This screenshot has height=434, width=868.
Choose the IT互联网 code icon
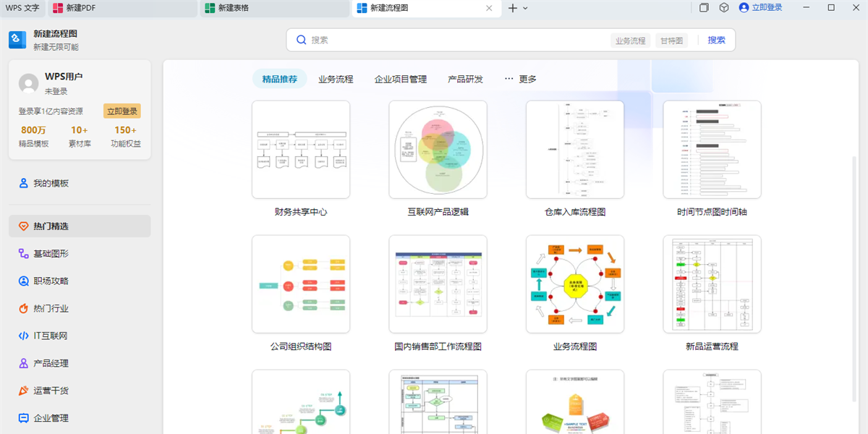click(23, 336)
